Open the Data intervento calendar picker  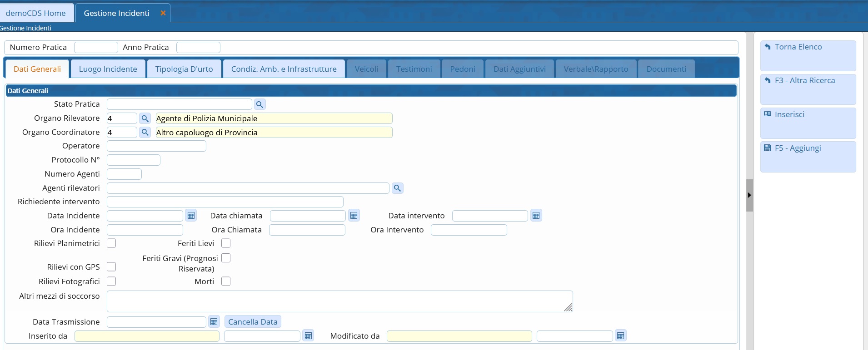tap(536, 216)
